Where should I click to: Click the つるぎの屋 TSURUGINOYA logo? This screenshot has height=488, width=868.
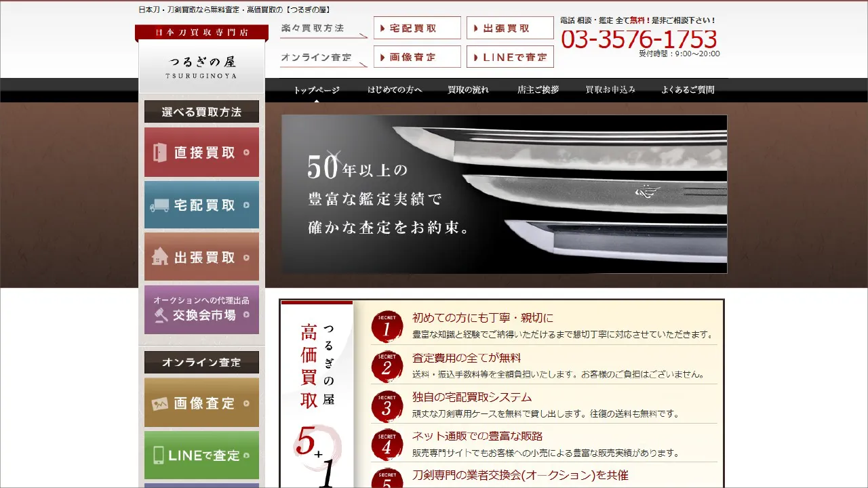click(201, 66)
